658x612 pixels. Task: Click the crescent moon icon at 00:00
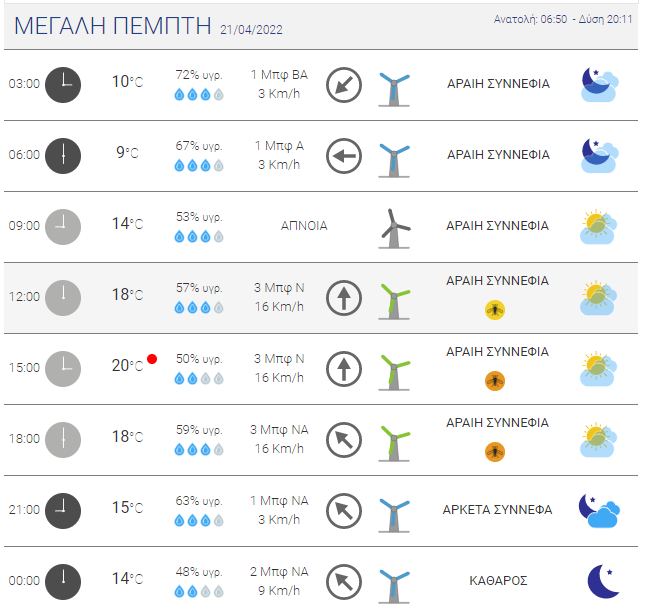(x=603, y=581)
